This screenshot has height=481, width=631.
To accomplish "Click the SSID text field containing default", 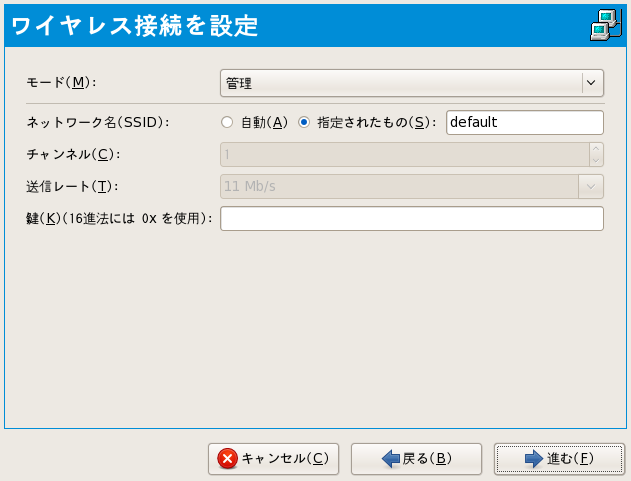I will click(x=524, y=122).
